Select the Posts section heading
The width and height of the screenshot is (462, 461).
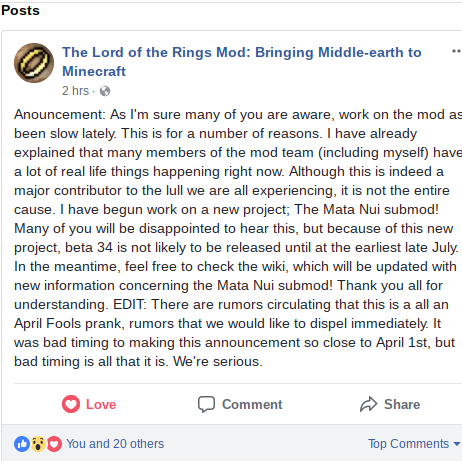pos(20,10)
